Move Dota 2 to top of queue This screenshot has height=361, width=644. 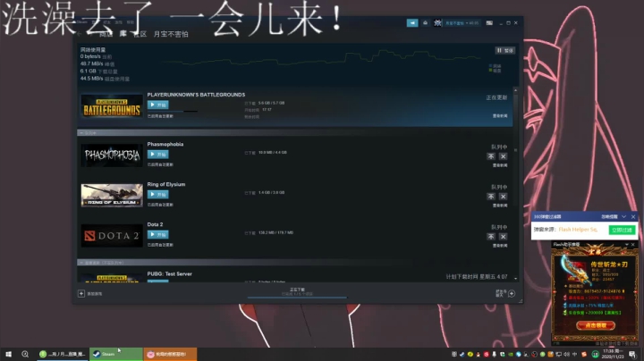(491, 237)
